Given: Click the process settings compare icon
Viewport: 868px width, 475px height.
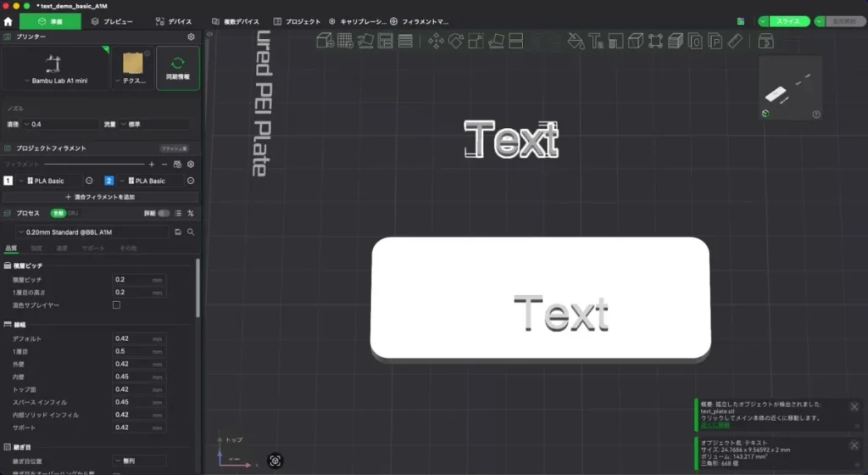Looking at the screenshot, I should (191, 213).
